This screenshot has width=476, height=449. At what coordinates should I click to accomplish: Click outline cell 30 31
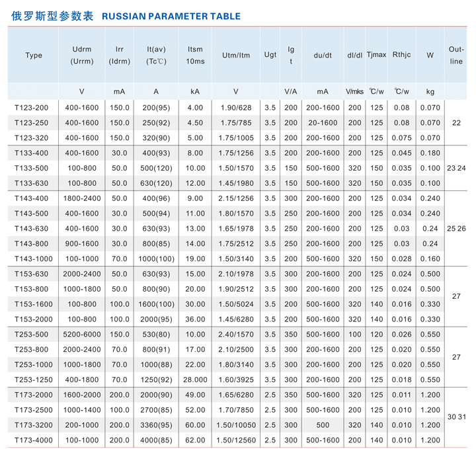457,417
